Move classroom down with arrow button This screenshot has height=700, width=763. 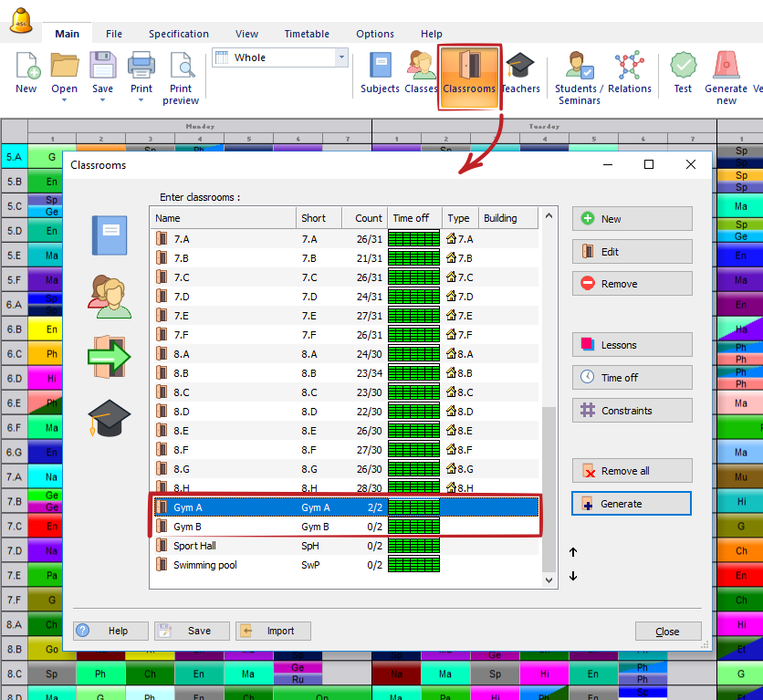573,576
